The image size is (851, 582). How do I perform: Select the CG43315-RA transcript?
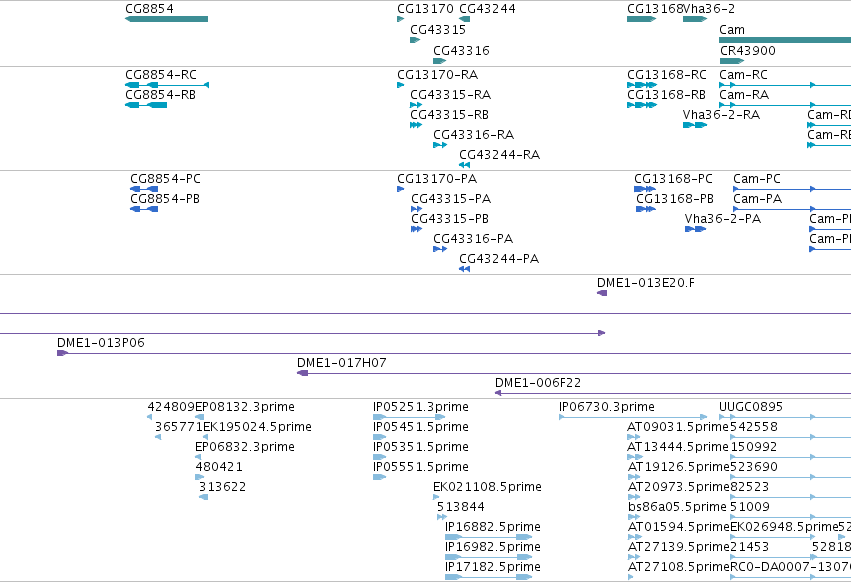click(x=416, y=105)
